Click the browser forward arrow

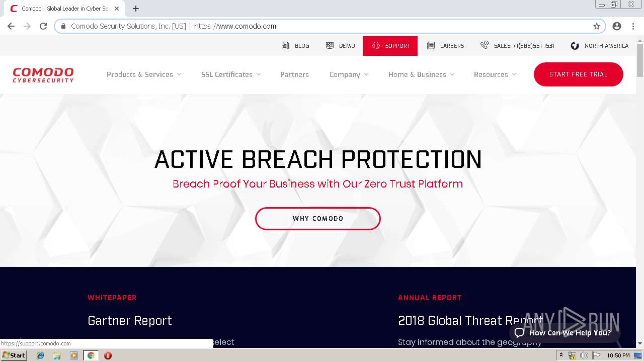[x=27, y=26]
